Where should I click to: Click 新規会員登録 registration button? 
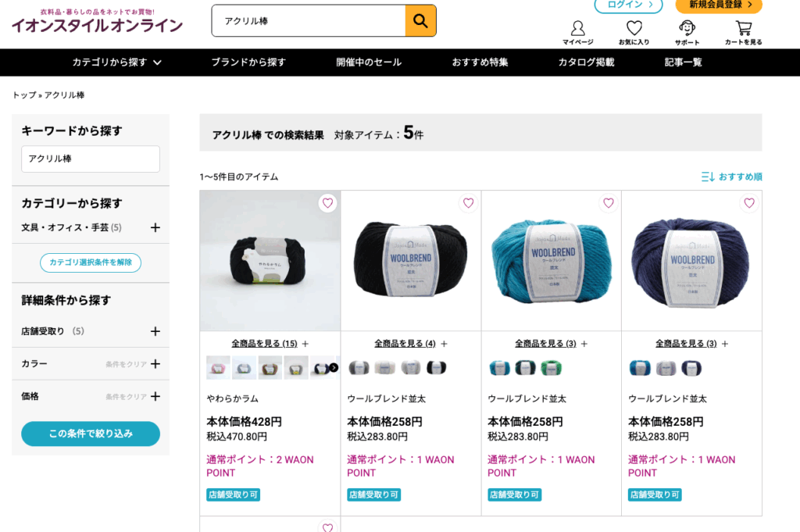point(719,5)
